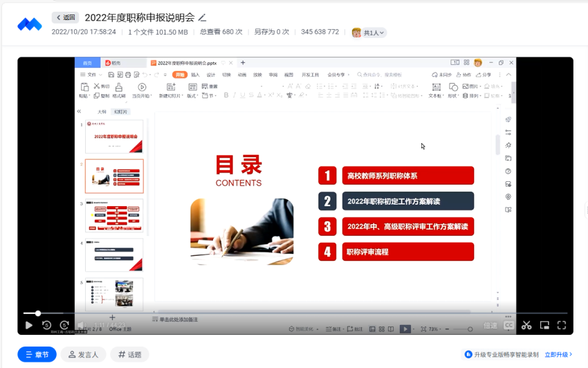The width and height of the screenshot is (588, 368).
Task: Enter fullscreen video mode
Action: (x=562, y=325)
